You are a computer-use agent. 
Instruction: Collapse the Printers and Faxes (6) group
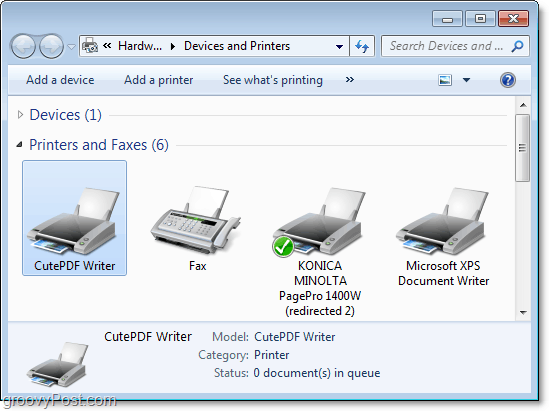tap(20, 144)
